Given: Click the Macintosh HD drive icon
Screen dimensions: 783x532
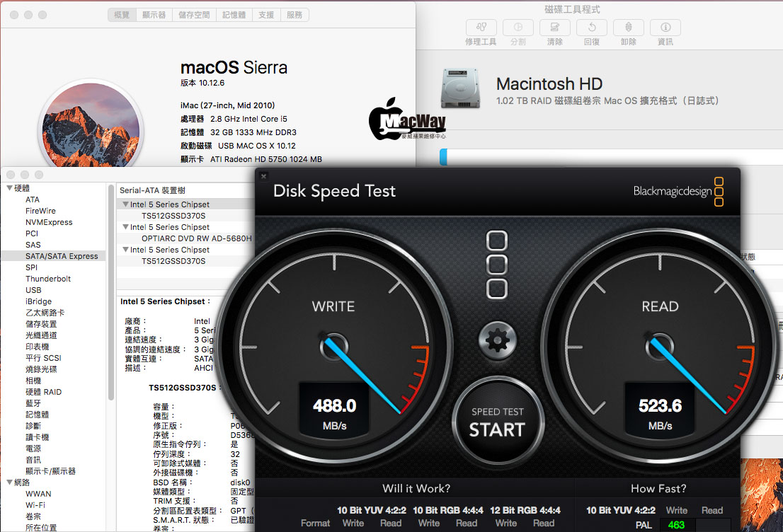Looking at the screenshot, I should pyautogui.click(x=460, y=89).
